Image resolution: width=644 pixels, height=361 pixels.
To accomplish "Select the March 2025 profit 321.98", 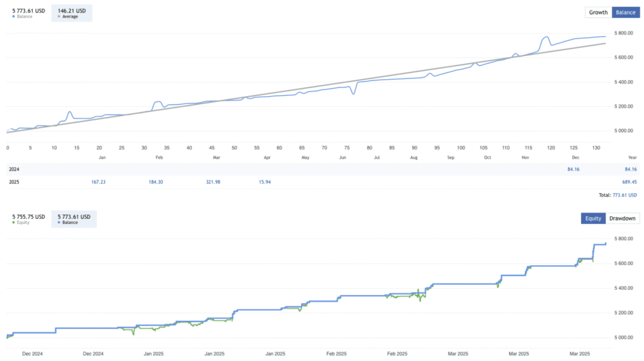I will [218, 182].
